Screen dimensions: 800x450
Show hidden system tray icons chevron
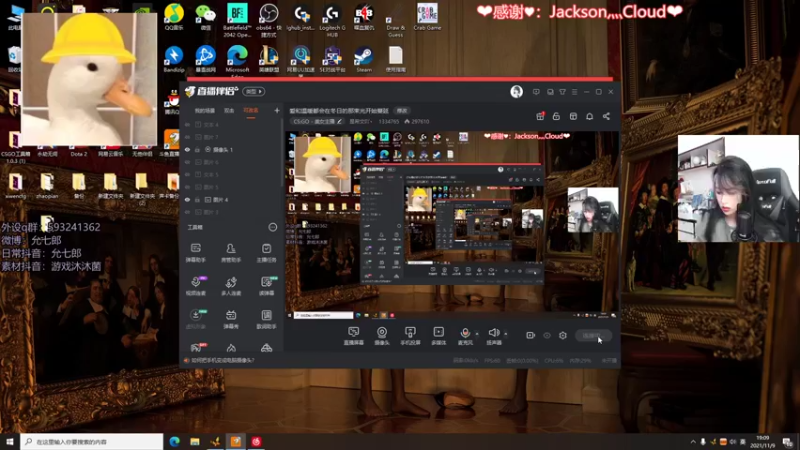pyautogui.click(x=693, y=442)
